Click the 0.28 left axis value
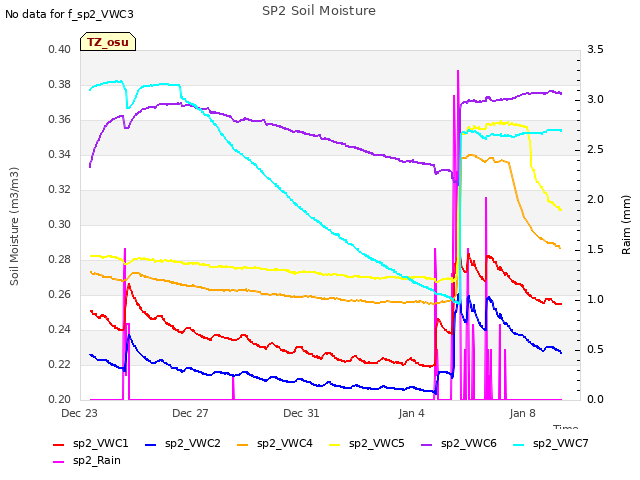This screenshot has height=480, width=640. pos(60,260)
